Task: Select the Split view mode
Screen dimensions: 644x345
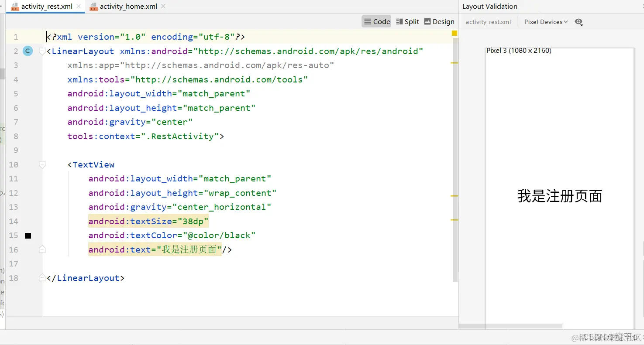Action: (407, 21)
